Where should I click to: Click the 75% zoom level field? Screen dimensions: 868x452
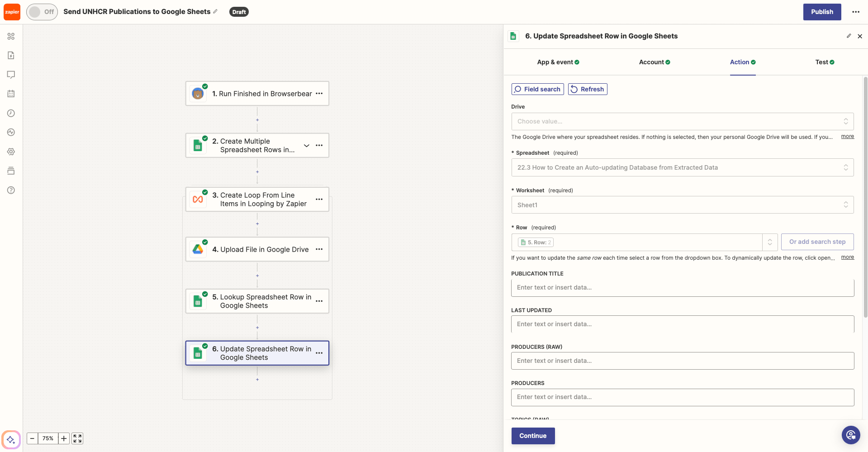pos(48,438)
